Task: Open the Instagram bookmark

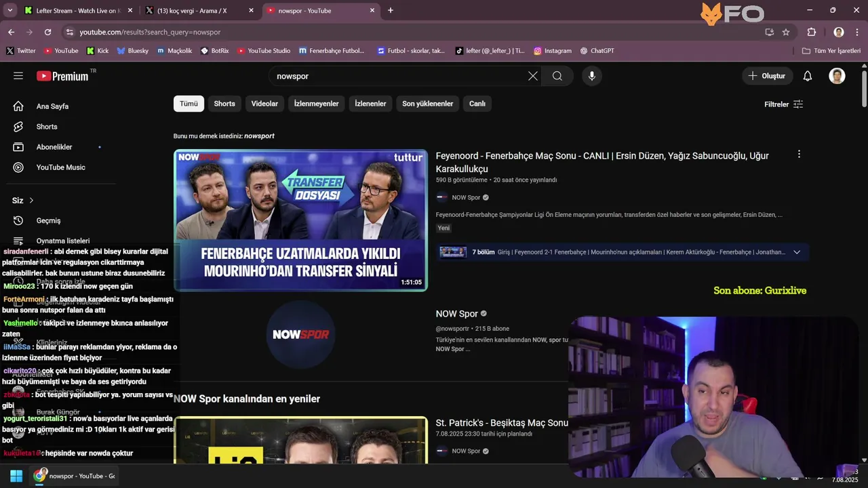Action: tap(553, 51)
